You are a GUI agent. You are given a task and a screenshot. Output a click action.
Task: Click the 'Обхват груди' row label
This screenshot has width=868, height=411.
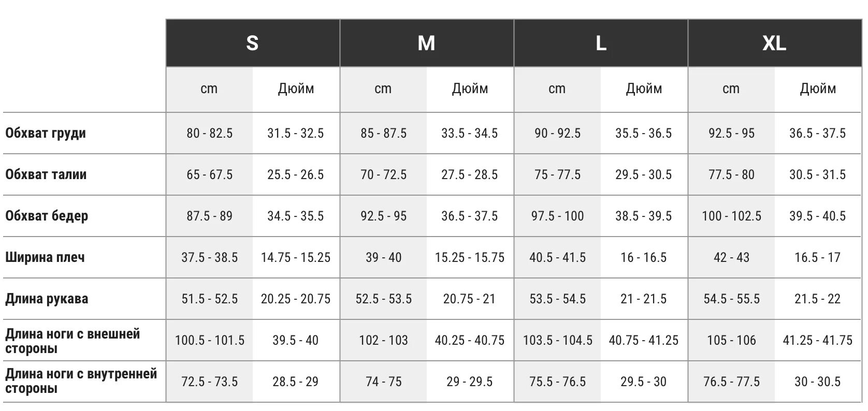point(46,133)
